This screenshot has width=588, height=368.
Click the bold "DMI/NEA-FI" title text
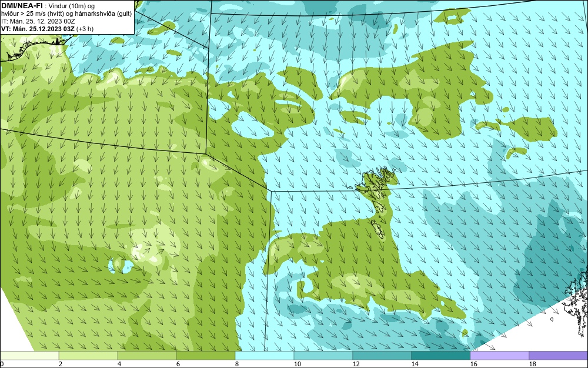coord(22,6)
